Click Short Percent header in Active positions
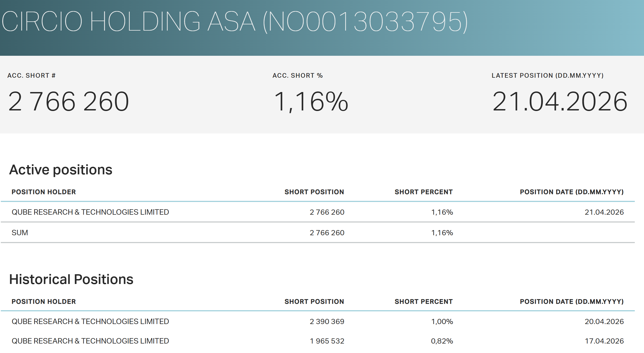This screenshot has width=644, height=353. click(x=423, y=192)
